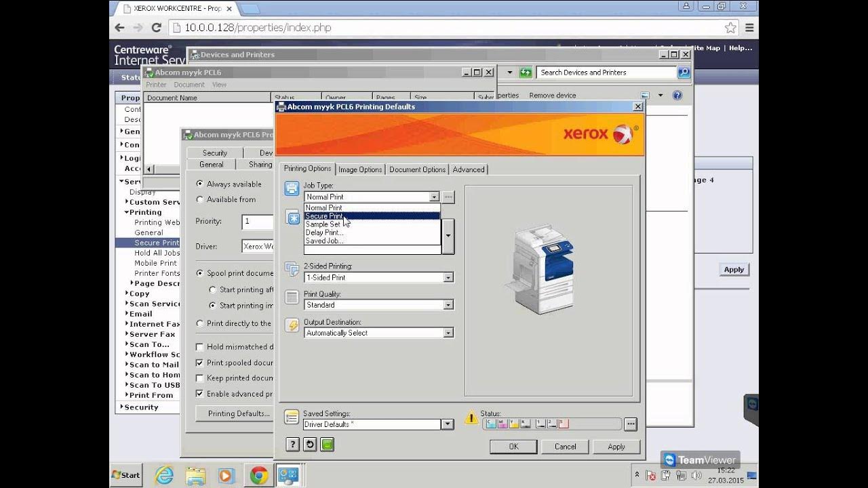Click the Print Quality icon
Image resolution: width=868 pixels, height=488 pixels.
[x=292, y=298]
